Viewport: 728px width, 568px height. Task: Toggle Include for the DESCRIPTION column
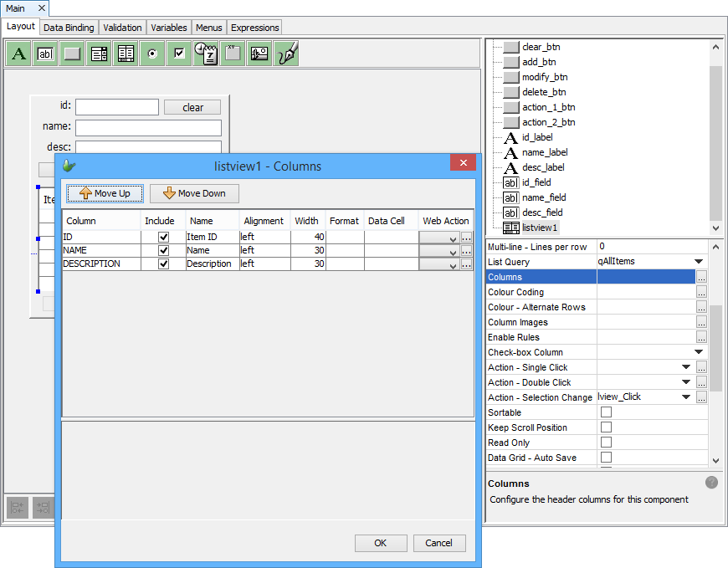(164, 264)
